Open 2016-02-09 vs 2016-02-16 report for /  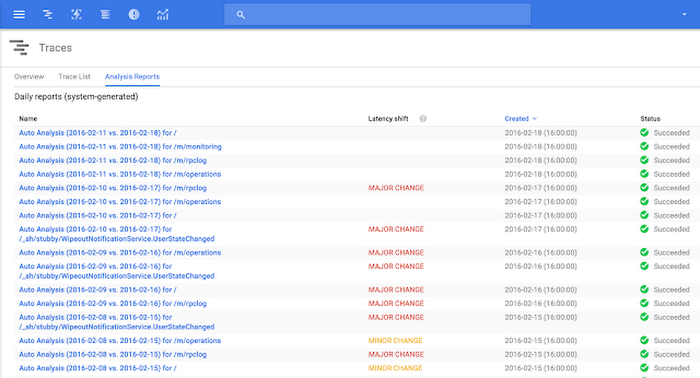(98, 290)
